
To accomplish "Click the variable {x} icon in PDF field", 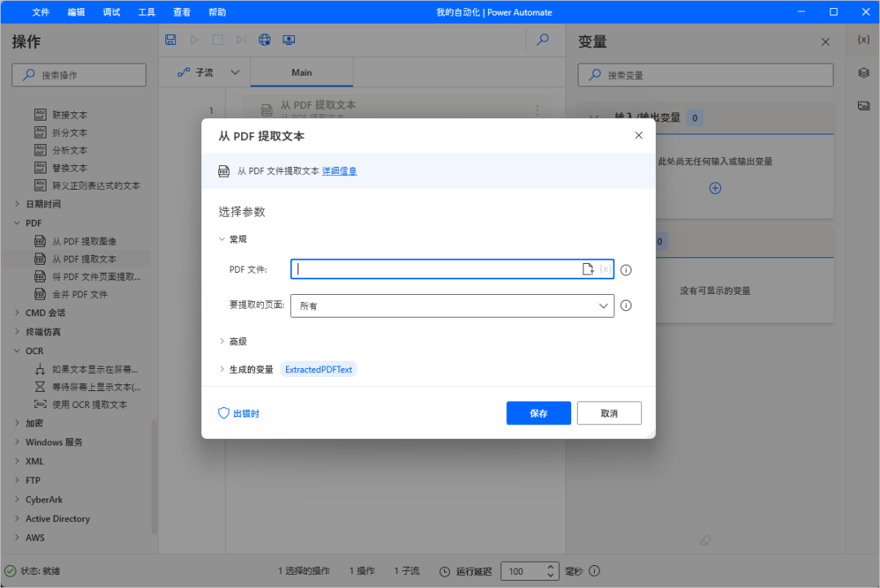I will tap(605, 270).
